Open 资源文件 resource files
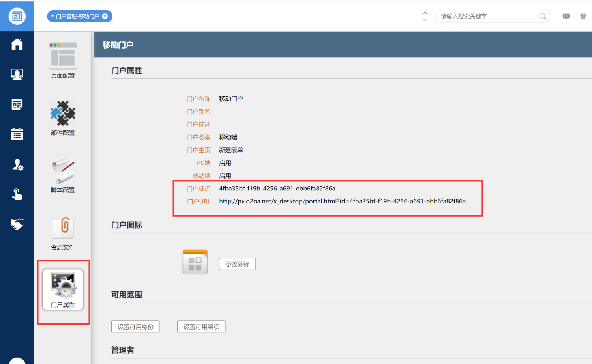 (63, 233)
